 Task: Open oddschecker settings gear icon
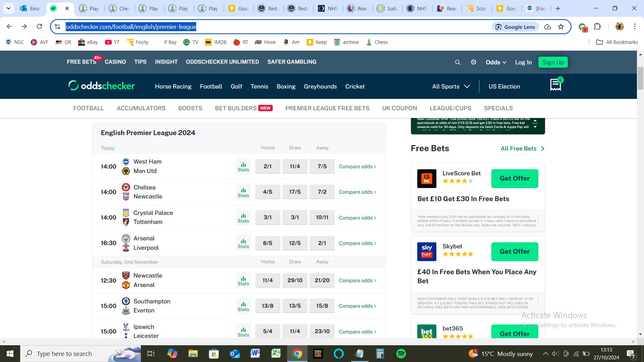[x=474, y=62]
